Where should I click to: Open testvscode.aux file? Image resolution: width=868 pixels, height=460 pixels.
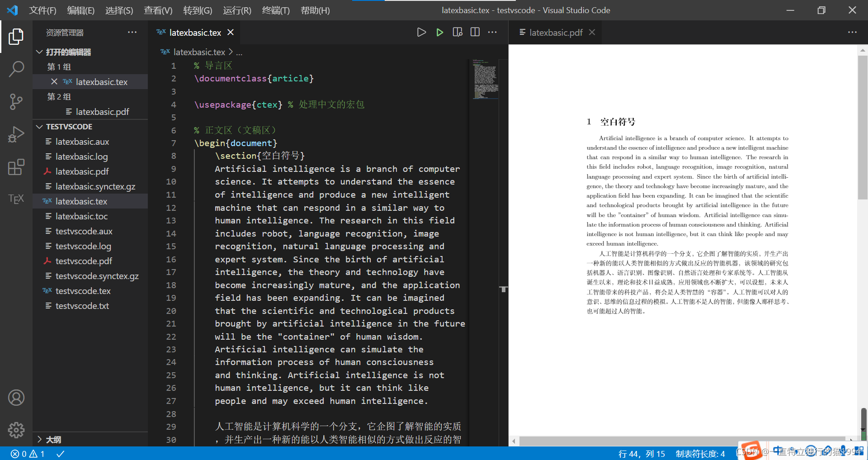coord(84,231)
